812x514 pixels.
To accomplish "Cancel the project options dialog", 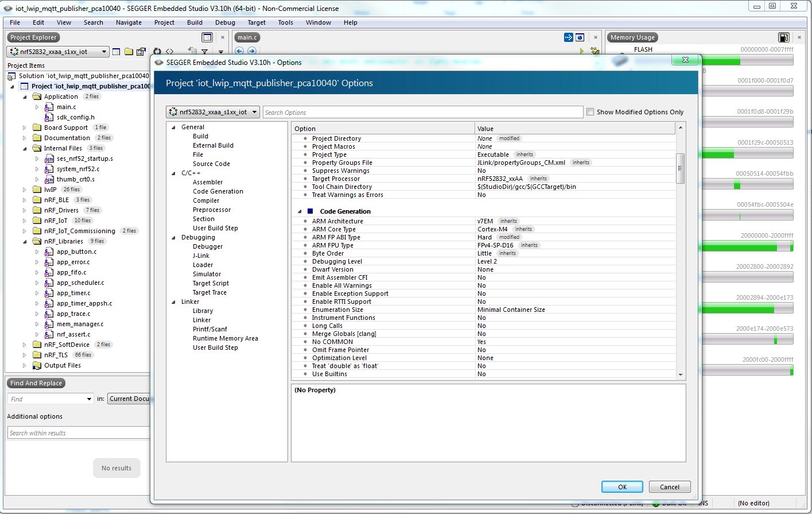I will coord(669,487).
